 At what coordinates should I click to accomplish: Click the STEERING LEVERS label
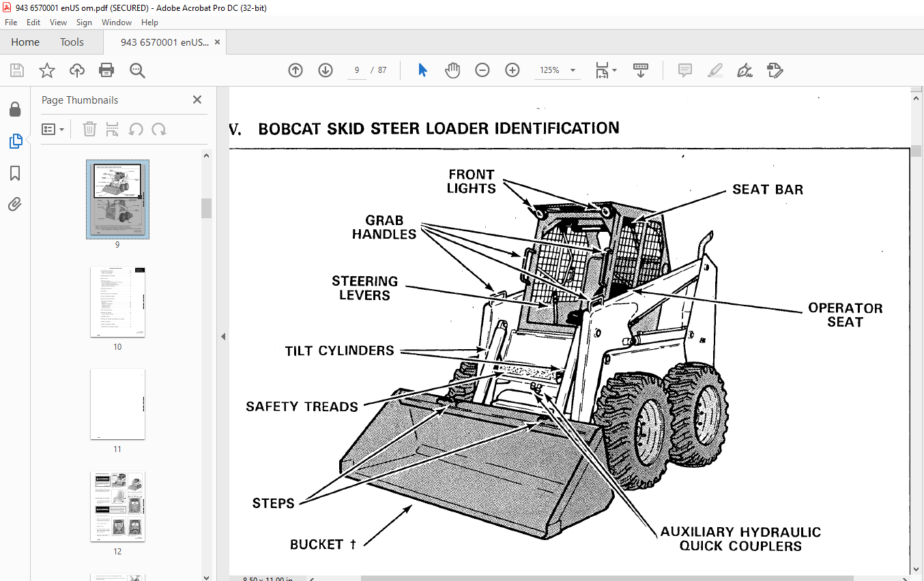(365, 288)
